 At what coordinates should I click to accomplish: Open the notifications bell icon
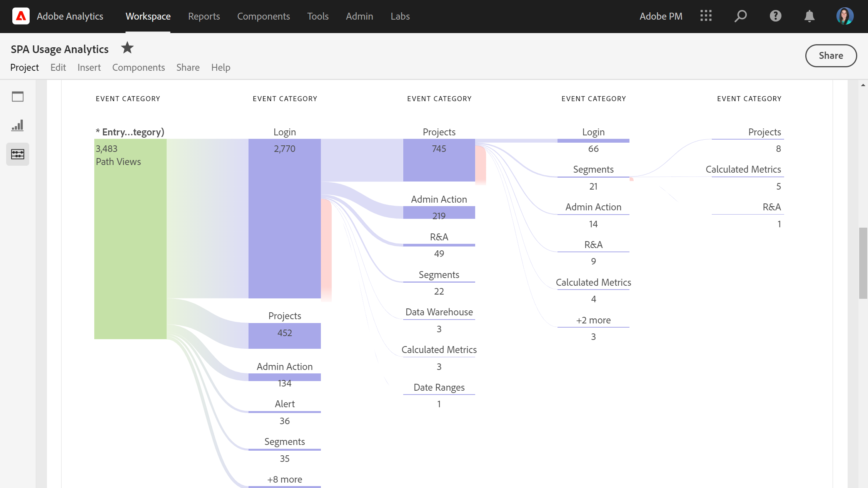coord(810,16)
